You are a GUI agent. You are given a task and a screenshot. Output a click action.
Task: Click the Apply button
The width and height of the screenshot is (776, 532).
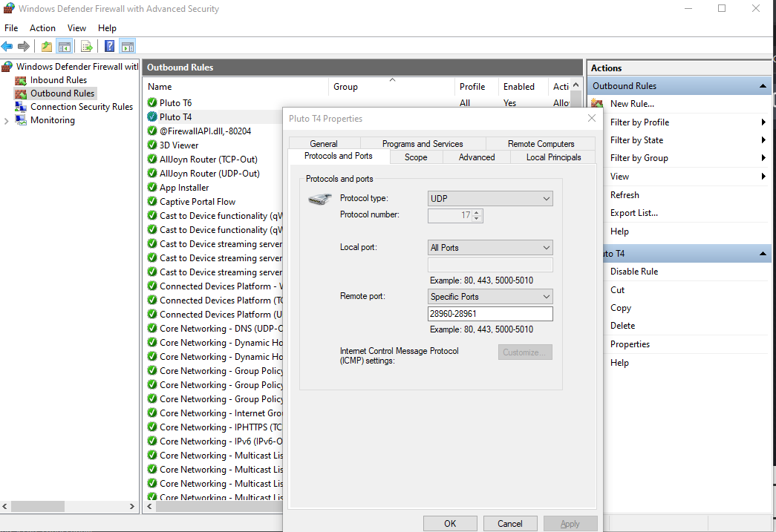pos(570,524)
